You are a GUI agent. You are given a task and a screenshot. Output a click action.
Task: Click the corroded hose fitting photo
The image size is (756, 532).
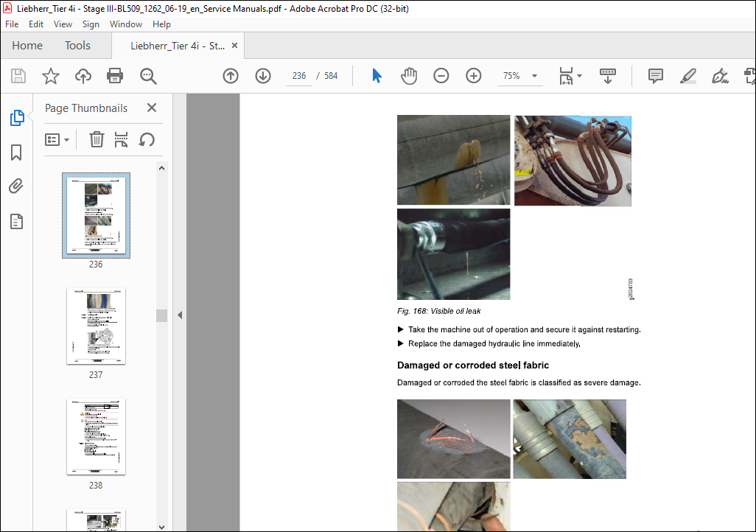[x=570, y=439]
